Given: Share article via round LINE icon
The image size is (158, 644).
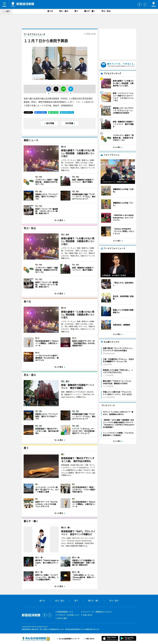Looking at the screenshot, I should (x=63, y=89).
